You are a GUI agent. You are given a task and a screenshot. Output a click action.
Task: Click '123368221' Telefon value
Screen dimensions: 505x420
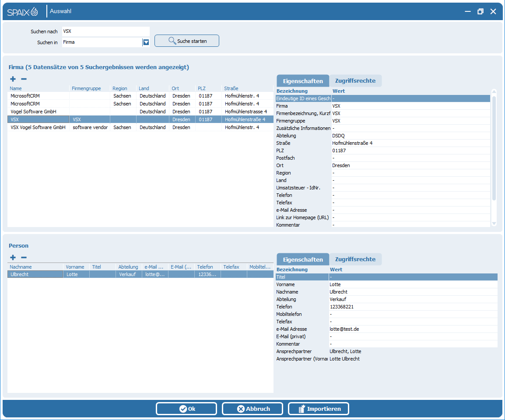click(342, 307)
